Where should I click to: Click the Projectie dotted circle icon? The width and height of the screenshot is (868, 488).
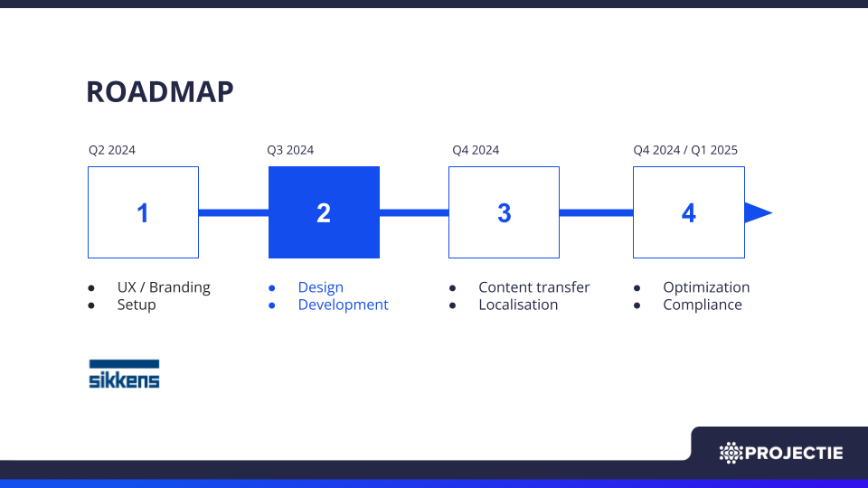pyautogui.click(x=730, y=453)
